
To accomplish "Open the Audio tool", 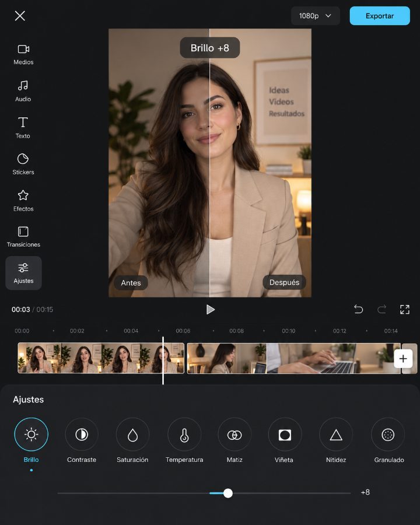I will click(23, 91).
